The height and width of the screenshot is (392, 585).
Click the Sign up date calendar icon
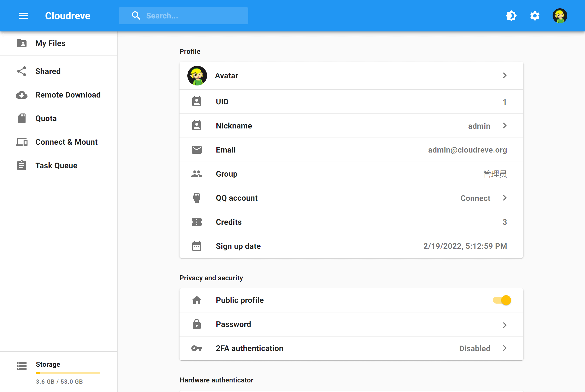(197, 246)
